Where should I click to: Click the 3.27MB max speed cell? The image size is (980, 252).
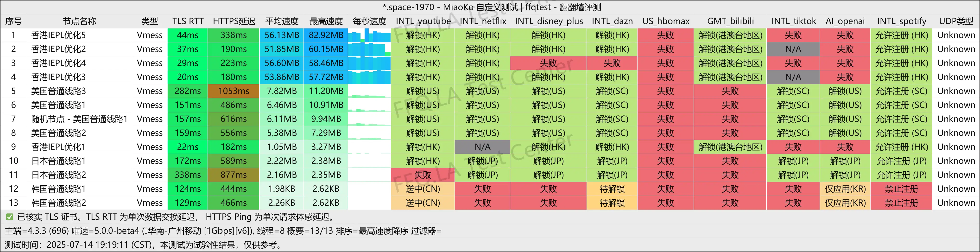[326, 147]
